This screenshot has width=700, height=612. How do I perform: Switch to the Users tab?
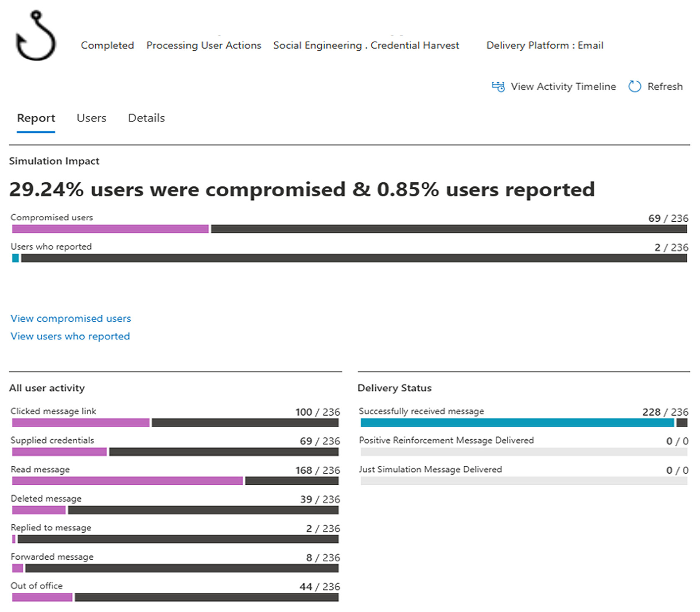click(x=91, y=118)
